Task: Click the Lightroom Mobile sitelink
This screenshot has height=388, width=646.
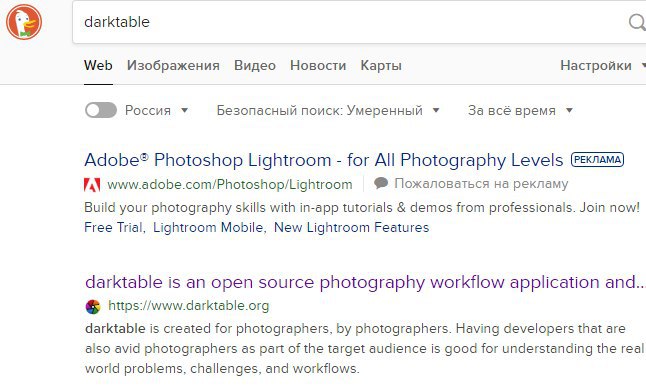Action: [208, 227]
